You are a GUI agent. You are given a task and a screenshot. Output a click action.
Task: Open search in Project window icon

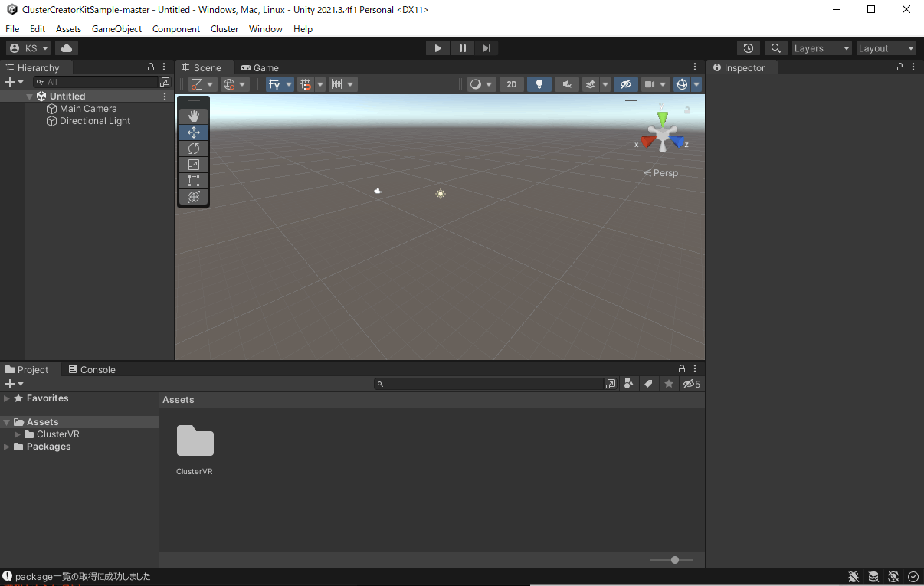coord(611,384)
